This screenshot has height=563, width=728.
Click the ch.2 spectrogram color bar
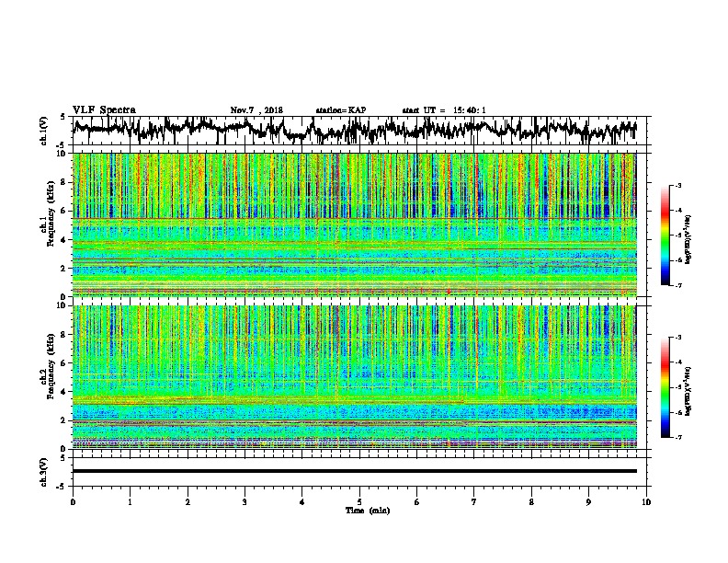click(665, 387)
